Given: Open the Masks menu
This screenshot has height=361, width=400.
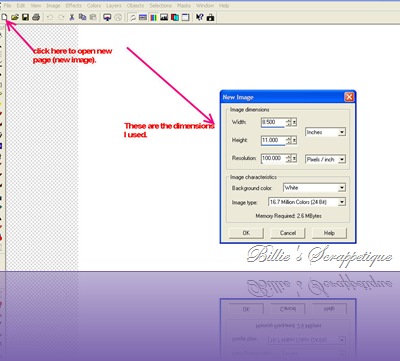Looking at the screenshot, I should (184, 5).
